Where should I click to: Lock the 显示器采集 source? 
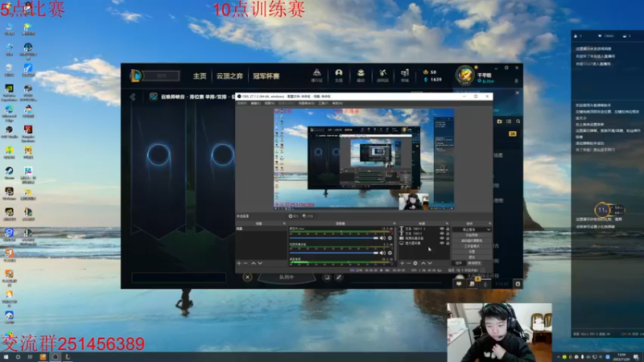tap(448, 243)
